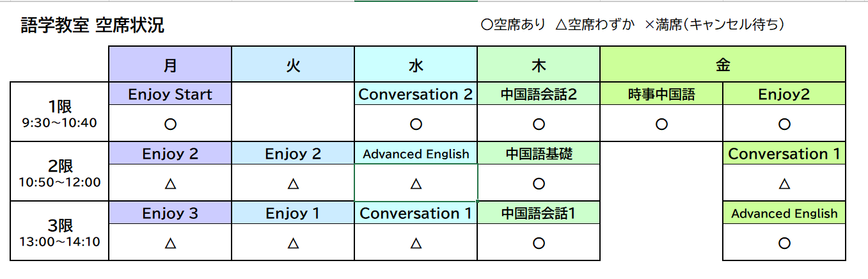The height and width of the screenshot is (279, 868).
Task: Click the 金 (Friday) merged header
Action: coord(723,65)
